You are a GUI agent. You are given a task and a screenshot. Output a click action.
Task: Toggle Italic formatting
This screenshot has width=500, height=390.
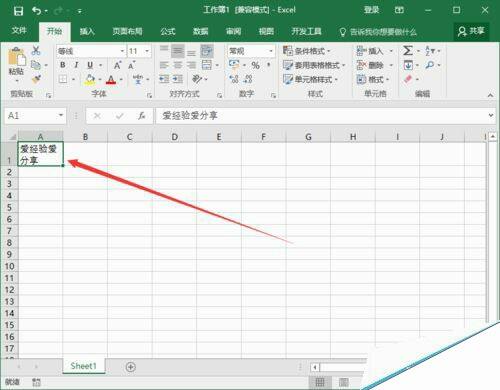tap(76, 65)
